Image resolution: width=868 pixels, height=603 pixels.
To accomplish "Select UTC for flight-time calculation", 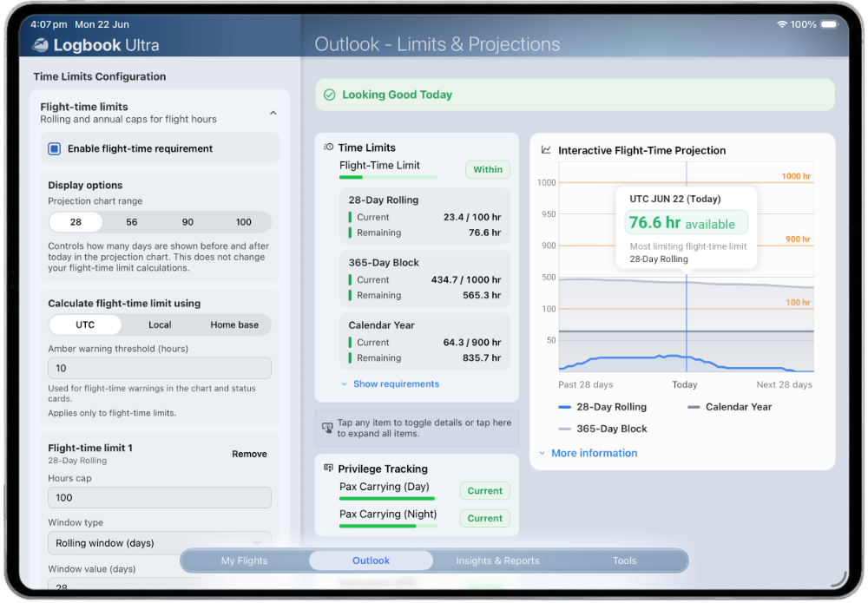I will click(x=85, y=325).
